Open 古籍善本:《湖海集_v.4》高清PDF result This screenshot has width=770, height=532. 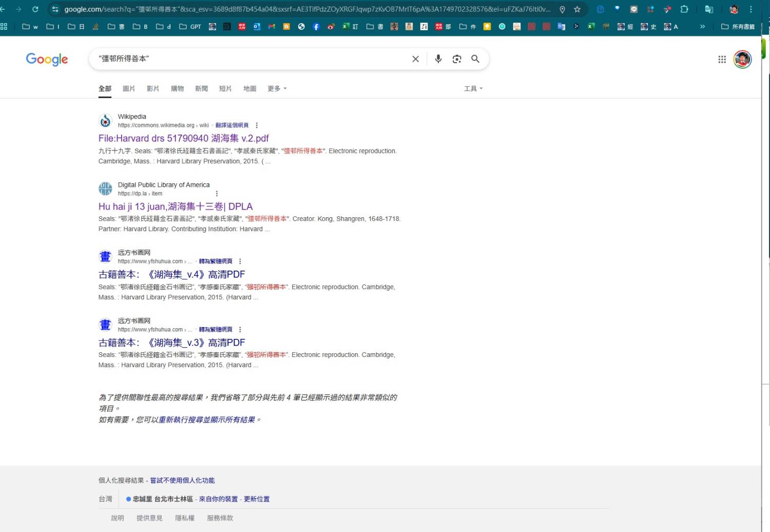pyautogui.click(x=171, y=275)
